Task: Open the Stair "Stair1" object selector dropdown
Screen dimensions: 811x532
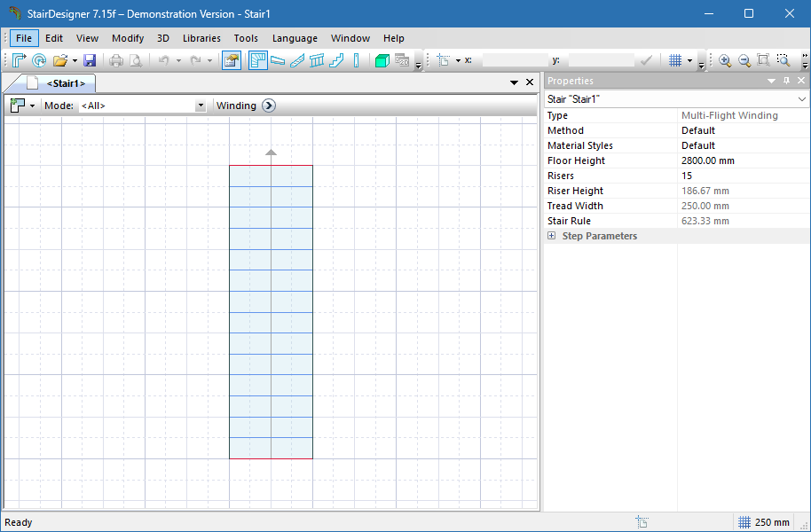Action: [x=802, y=98]
